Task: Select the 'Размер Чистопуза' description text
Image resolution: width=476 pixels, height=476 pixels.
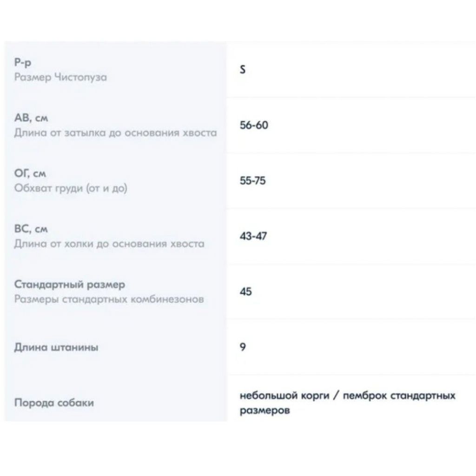Action: 60,77
